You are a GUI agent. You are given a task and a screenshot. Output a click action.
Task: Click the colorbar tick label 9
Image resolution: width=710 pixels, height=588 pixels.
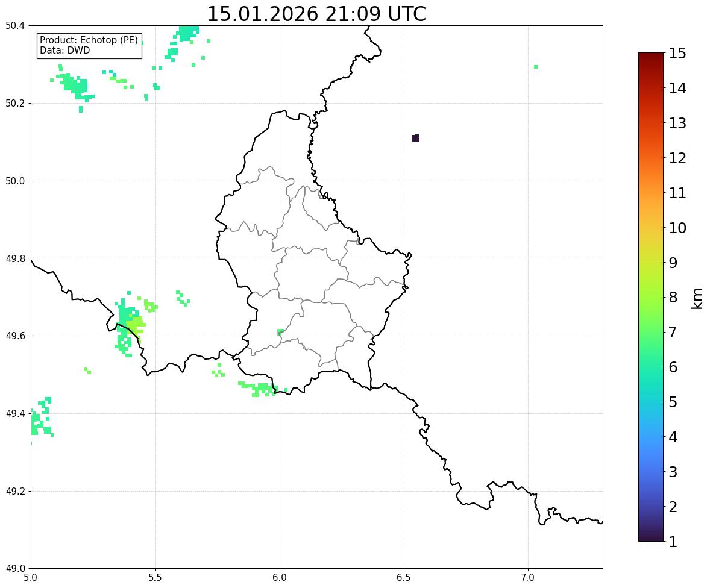pos(673,263)
